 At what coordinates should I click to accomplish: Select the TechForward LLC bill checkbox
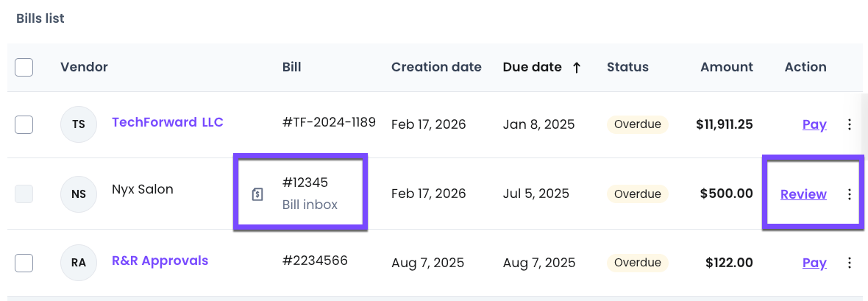(24, 124)
